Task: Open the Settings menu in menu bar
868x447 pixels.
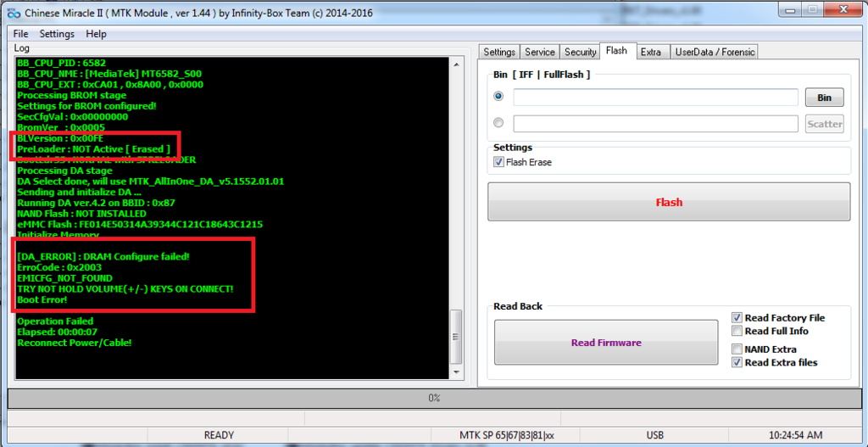Action: pyautogui.click(x=57, y=34)
